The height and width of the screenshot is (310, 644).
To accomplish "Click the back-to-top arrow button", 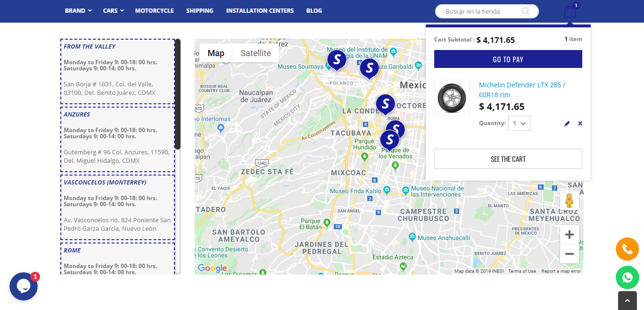I will tap(627, 301).
